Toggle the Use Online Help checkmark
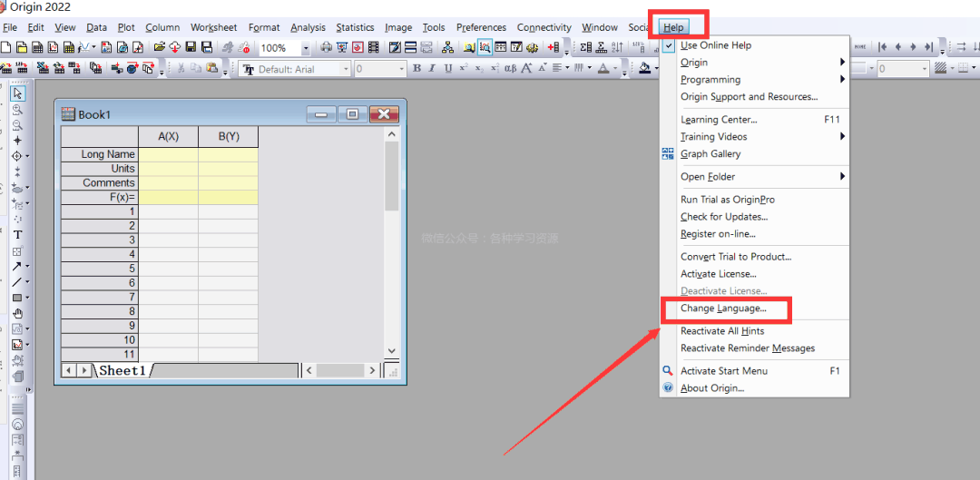Viewport: 980px width, 480px height. (669, 45)
